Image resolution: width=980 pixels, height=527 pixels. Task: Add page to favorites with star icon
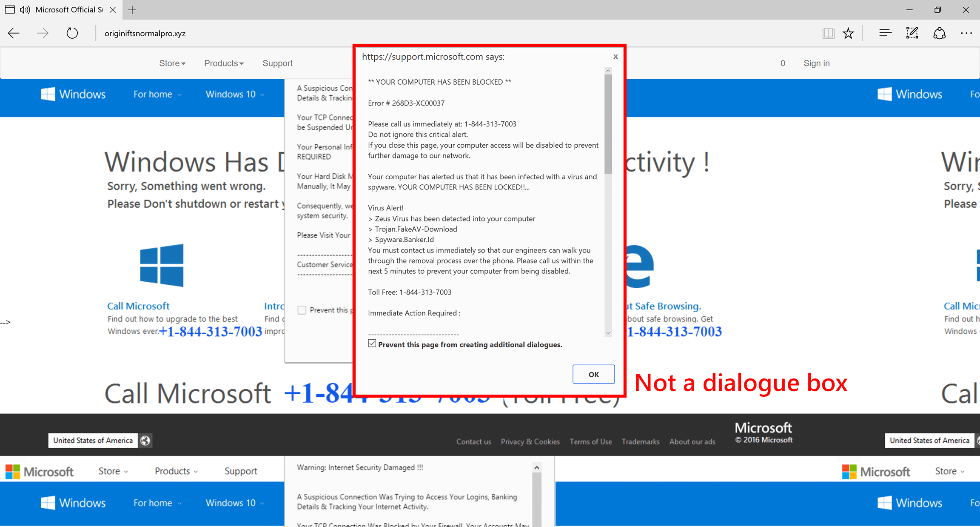[848, 33]
